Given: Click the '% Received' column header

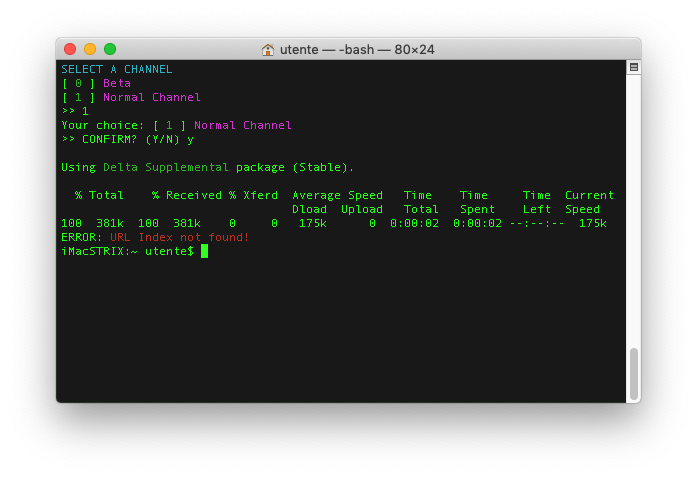Looking at the screenshot, I should (x=187, y=195).
